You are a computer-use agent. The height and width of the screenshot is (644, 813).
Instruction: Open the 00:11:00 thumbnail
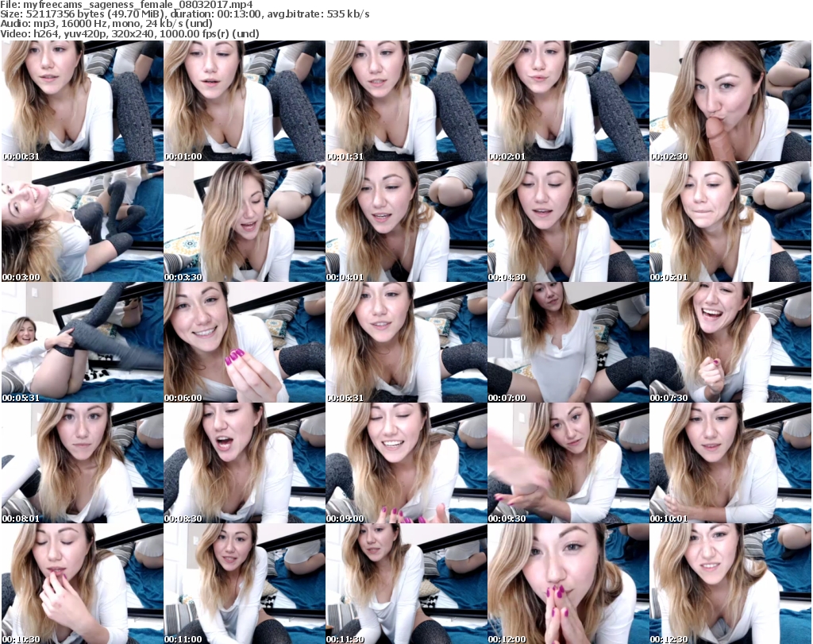coord(245,584)
